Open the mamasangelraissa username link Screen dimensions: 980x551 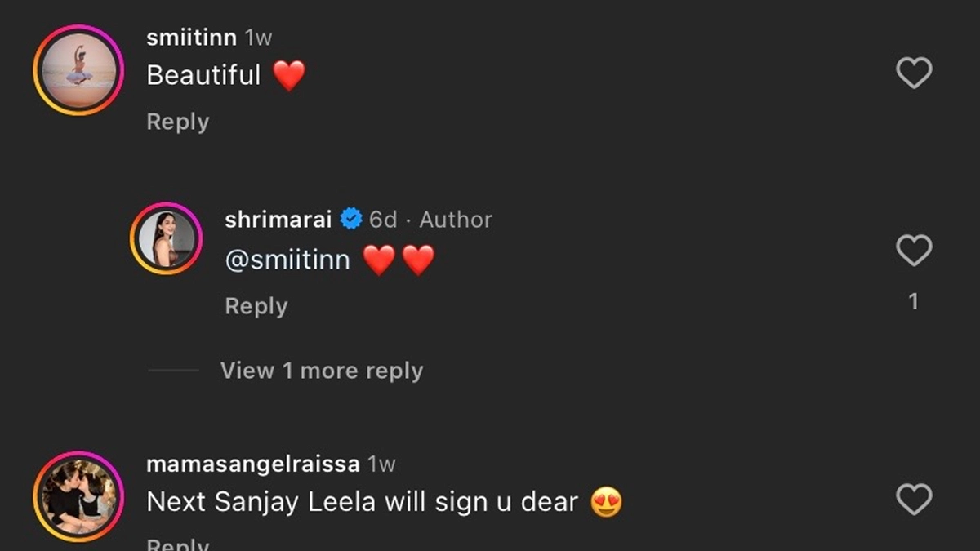pyautogui.click(x=252, y=464)
